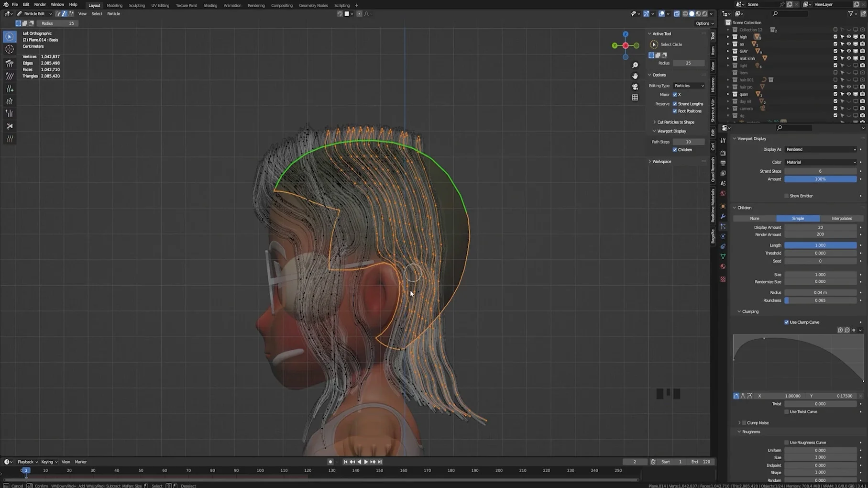
Task: Enable Use Roughness Curve checkbox
Action: tap(787, 443)
